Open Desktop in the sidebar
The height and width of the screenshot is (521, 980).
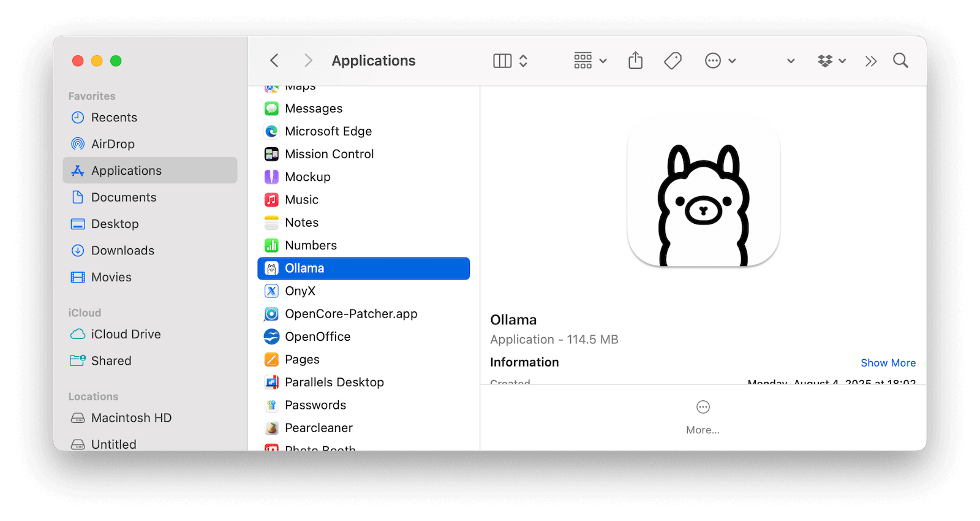pyautogui.click(x=150, y=224)
